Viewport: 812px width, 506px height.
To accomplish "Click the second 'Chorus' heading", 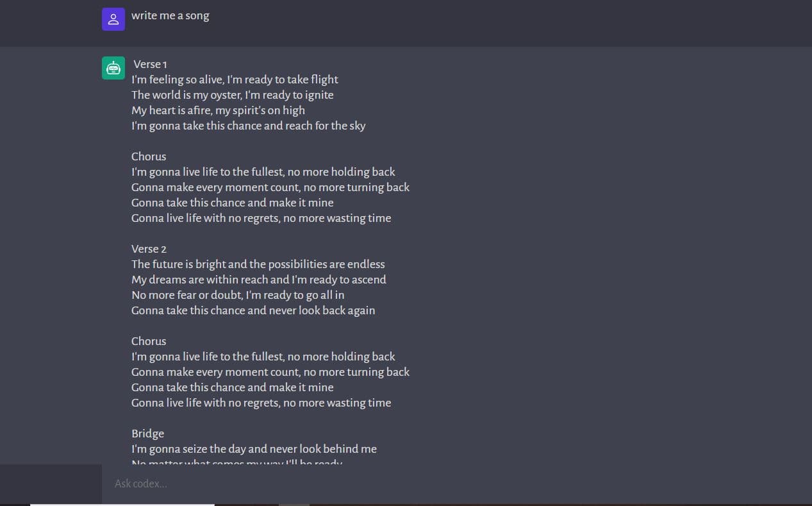I will coord(149,341).
